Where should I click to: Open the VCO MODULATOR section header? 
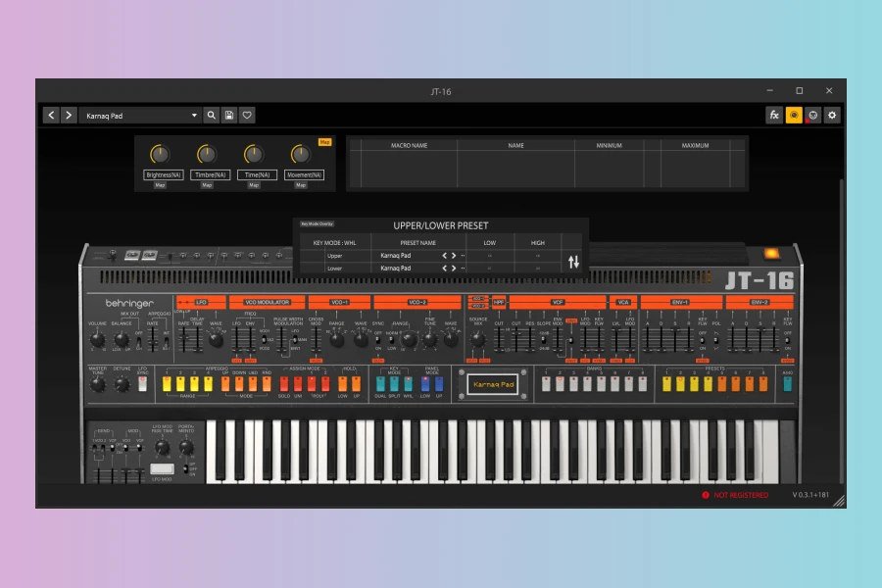pyautogui.click(x=268, y=302)
